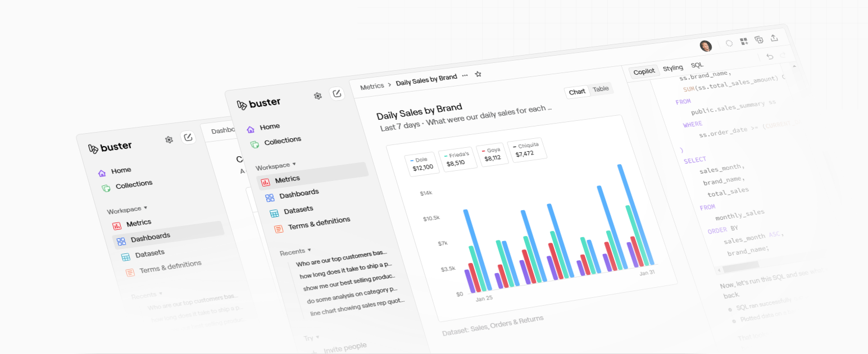868x354 pixels.
Task: Click Terms & definitions in back window sidebar
Action: point(170,267)
